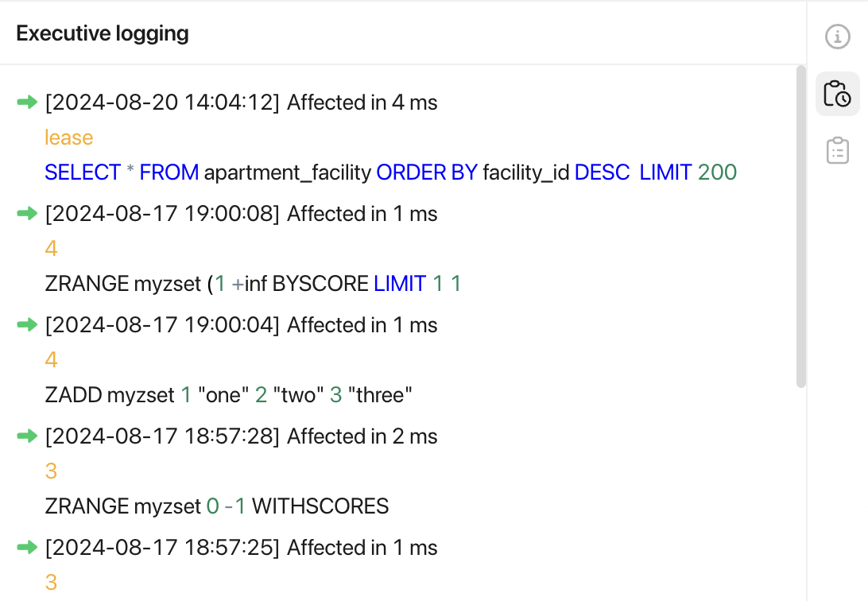Click the ZRANGE myzset BYSCORE LIMIT command
The width and height of the screenshot is (868, 601).
tap(253, 283)
